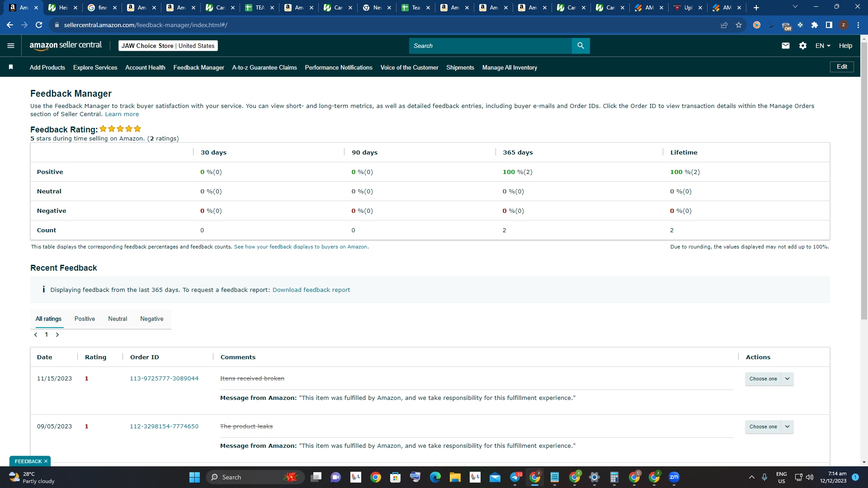Open the browser side panel icon
Screen dimensions: 868x488
pyautogui.click(x=829, y=25)
